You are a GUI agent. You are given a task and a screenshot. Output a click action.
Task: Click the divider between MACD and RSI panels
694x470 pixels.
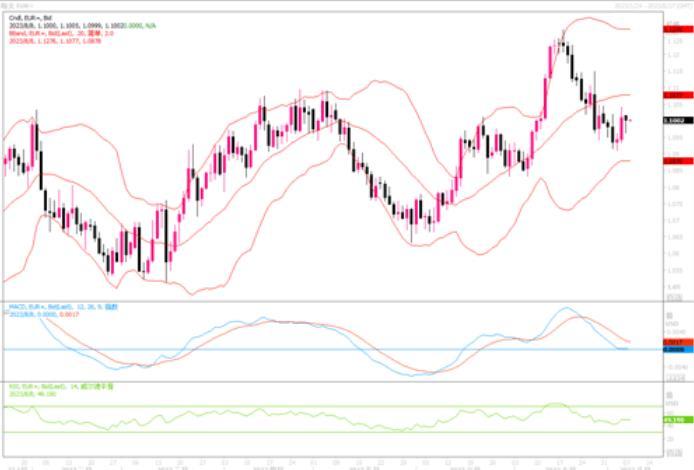(x=330, y=381)
